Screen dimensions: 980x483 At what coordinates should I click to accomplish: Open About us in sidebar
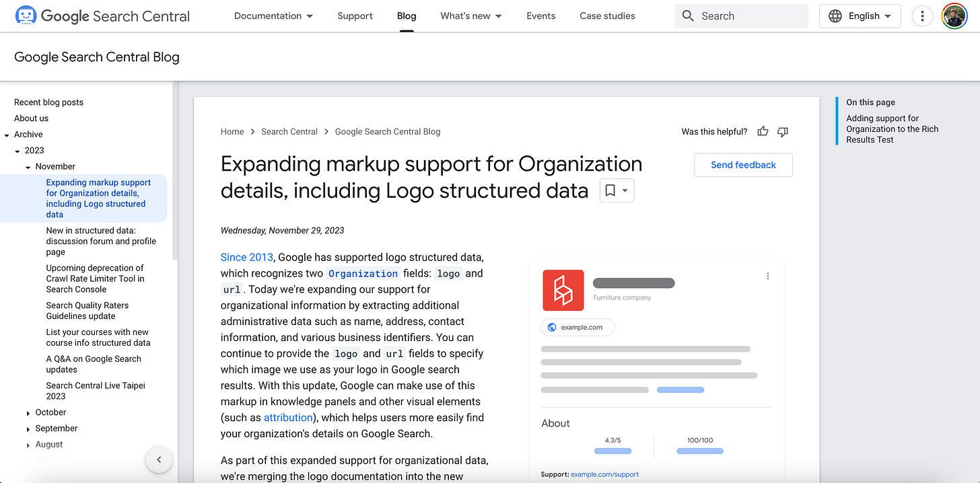tap(31, 118)
